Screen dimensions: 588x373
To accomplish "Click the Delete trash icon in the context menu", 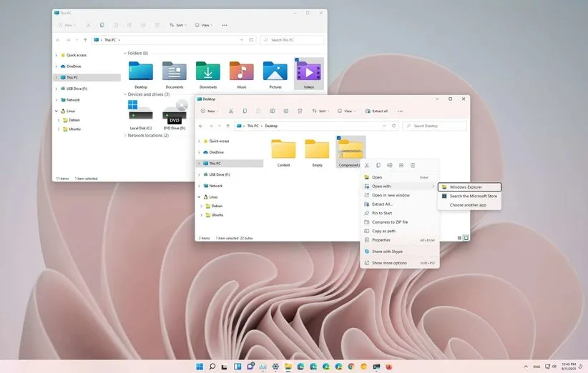I will point(413,165).
